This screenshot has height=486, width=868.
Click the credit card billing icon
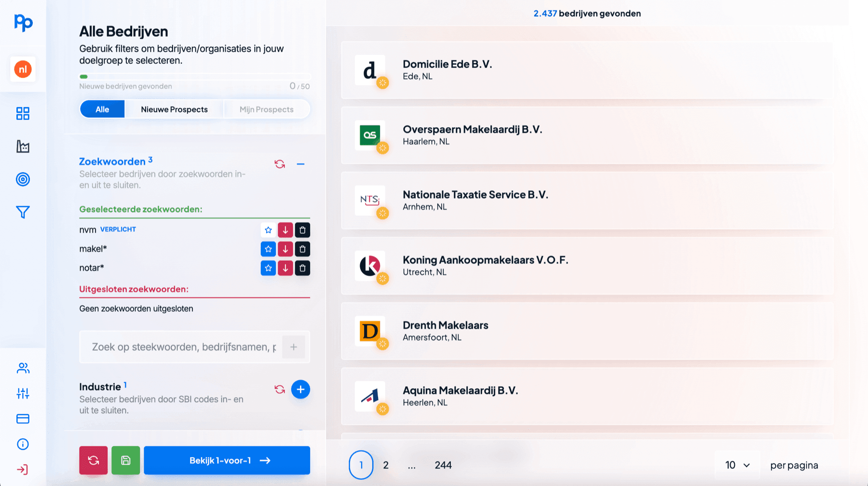click(x=23, y=418)
